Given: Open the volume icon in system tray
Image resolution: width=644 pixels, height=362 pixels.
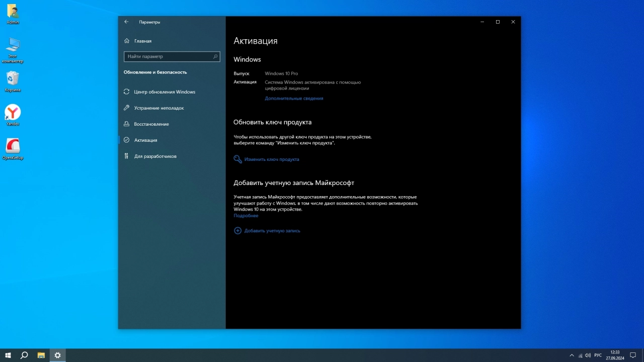Looking at the screenshot, I should click(588, 355).
